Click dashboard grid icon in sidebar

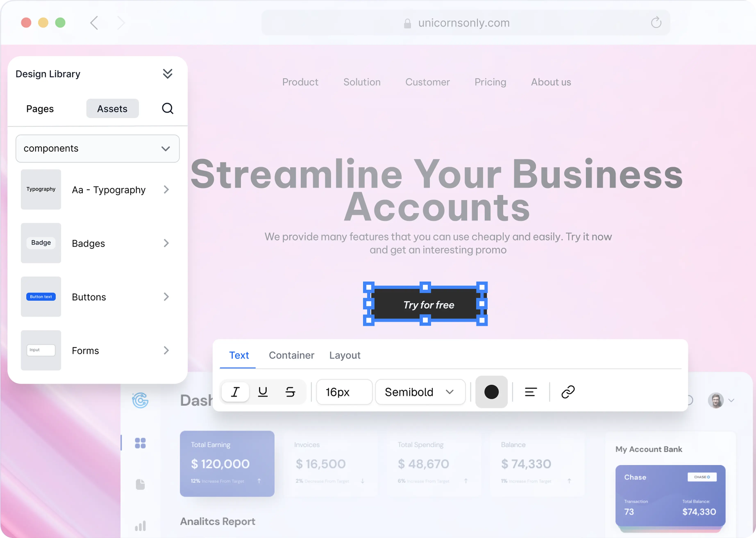pyautogui.click(x=140, y=443)
